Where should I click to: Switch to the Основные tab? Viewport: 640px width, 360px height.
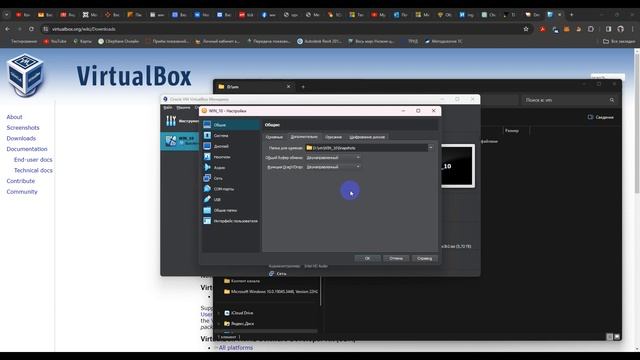click(x=274, y=137)
